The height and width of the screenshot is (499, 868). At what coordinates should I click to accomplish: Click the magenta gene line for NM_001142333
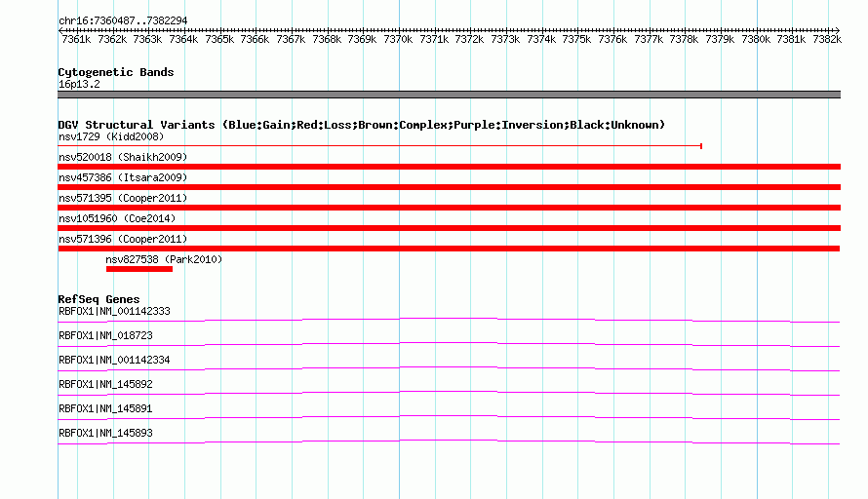pyautogui.click(x=449, y=320)
